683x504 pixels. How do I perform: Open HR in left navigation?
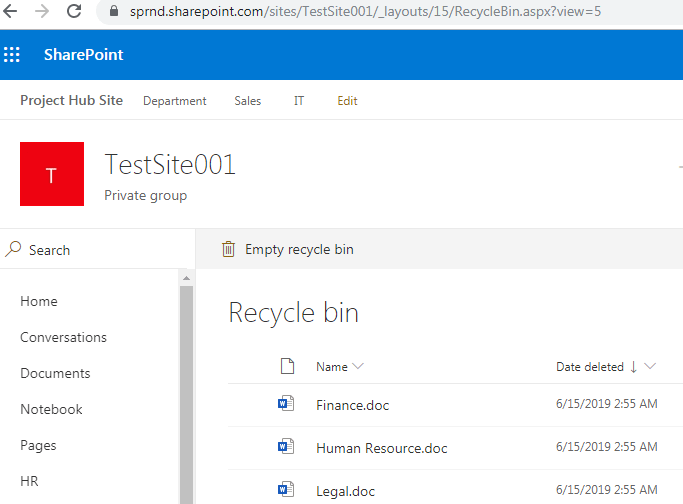29,481
